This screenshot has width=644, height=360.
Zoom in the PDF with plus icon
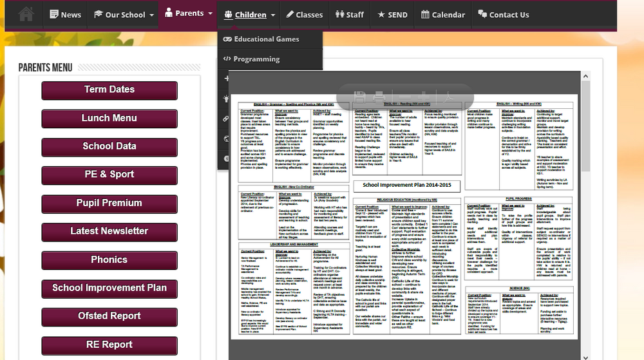click(x=424, y=97)
